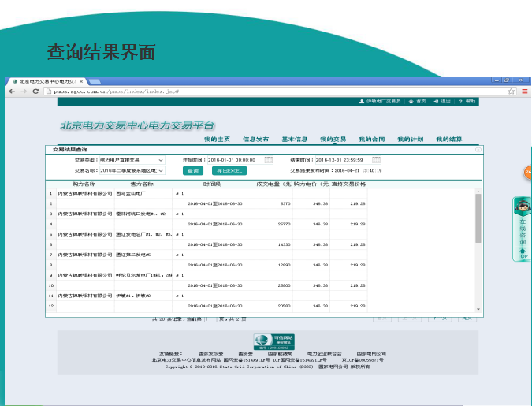Expand the 交易类型 dropdown

(x=161, y=160)
